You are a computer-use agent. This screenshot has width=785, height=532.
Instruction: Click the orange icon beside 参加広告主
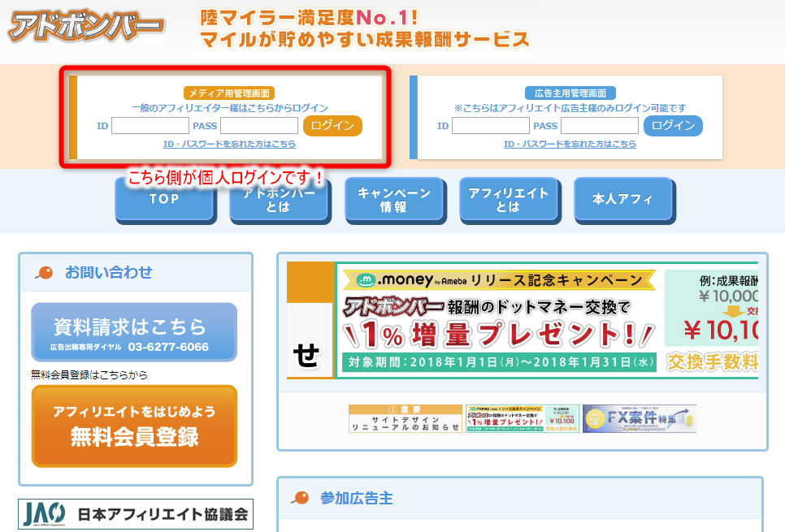coord(301,497)
